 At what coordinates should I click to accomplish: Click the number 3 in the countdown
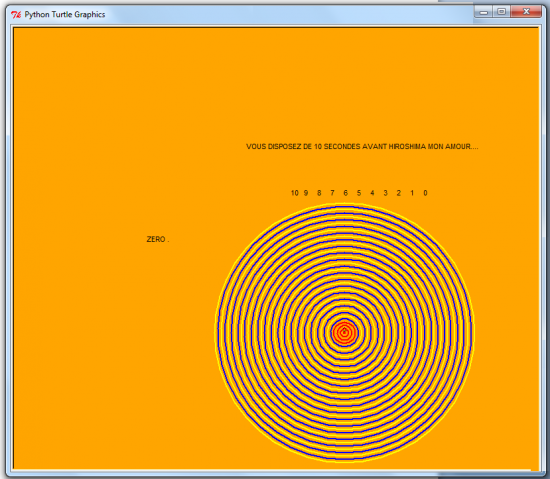[x=385, y=193]
